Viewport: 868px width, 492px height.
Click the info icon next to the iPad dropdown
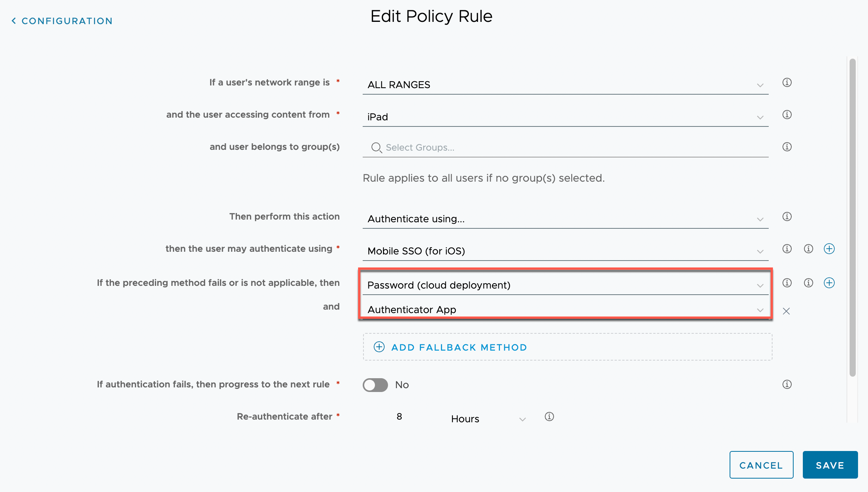[x=787, y=115]
